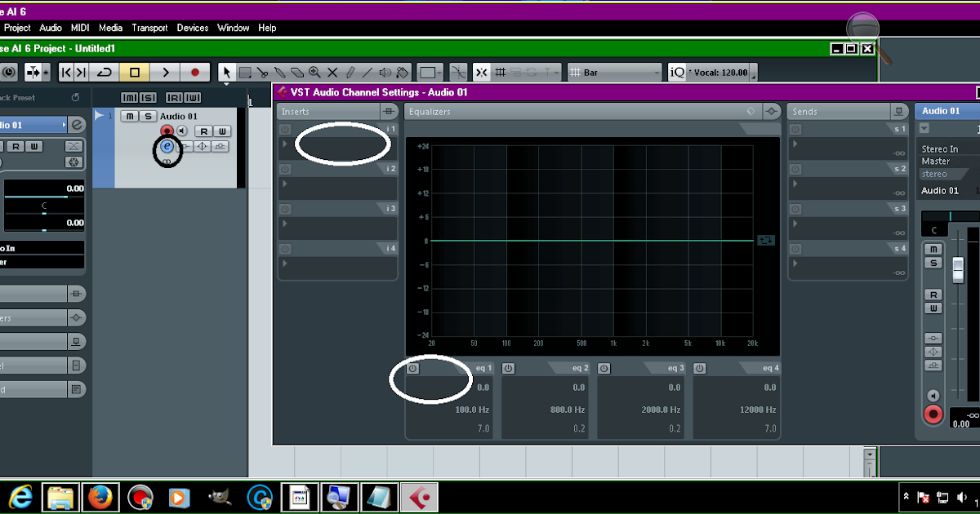Open the Devices menu
Image resolution: width=980 pixels, height=514 pixels.
(x=192, y=27)
